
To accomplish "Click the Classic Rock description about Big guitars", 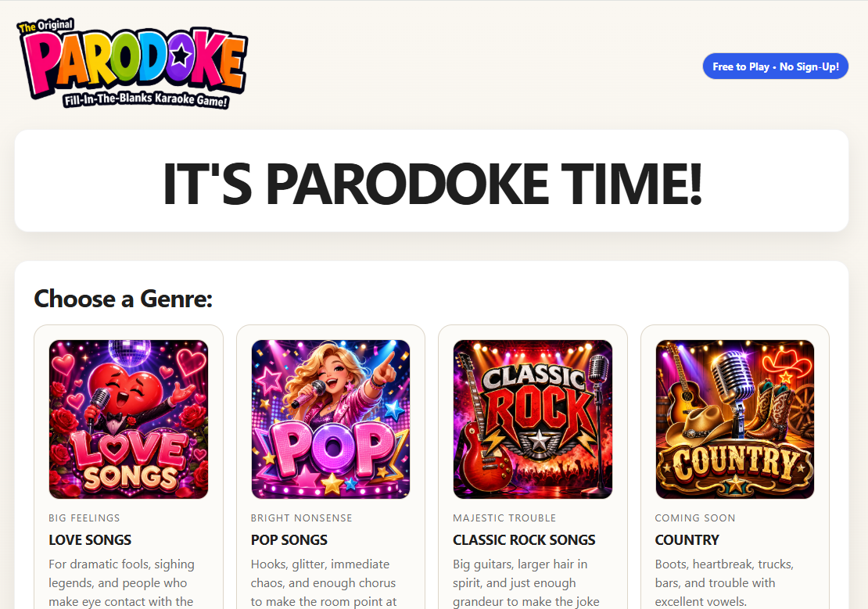I will click(x=526, y=583).
